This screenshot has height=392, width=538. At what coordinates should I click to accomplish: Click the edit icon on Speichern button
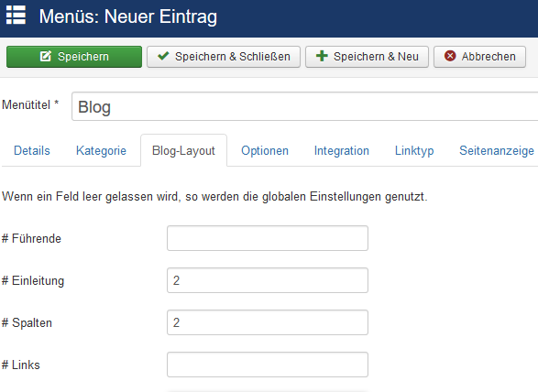(x=46, y=56)
